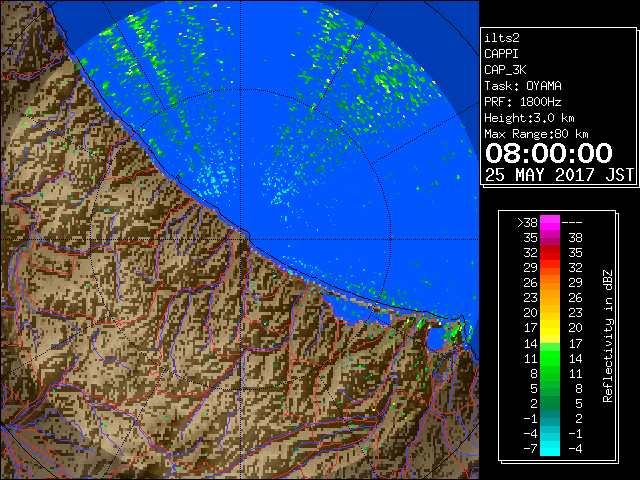The width and height of the screenshot is (640, 480).
Task: Click the '---' legend label
Action: click(572, 222)
